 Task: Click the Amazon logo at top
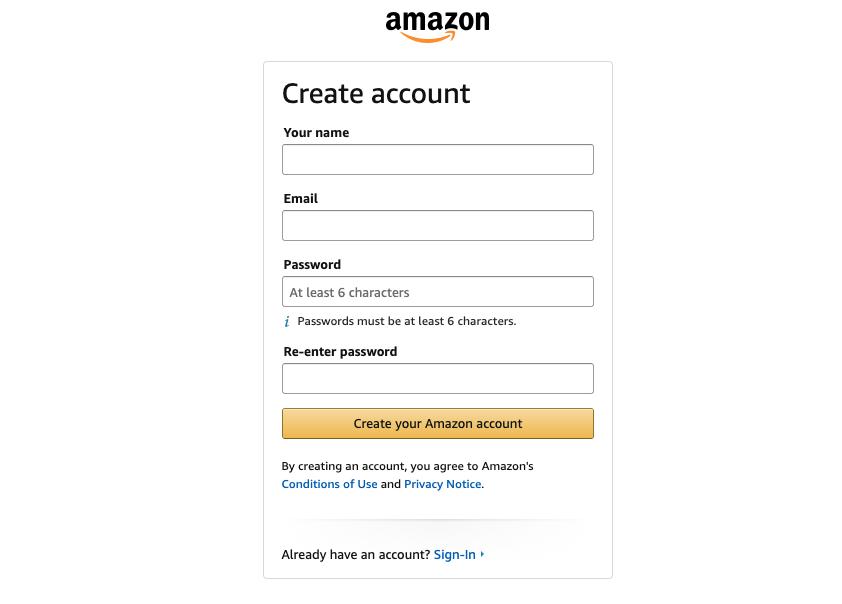(437, 26)
